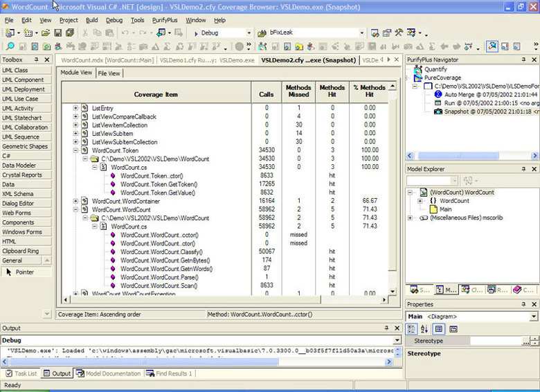
Task: Select the UML Class toolbox item
Action: [26, 70]
